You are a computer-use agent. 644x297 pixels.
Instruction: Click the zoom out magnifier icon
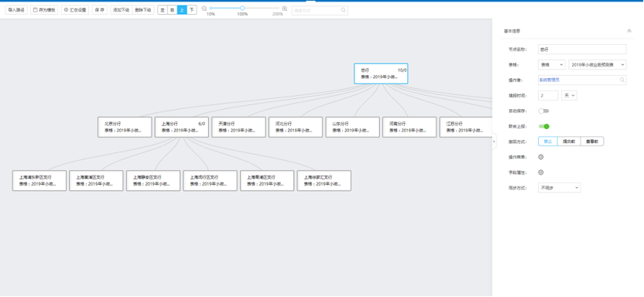point(204,9)
